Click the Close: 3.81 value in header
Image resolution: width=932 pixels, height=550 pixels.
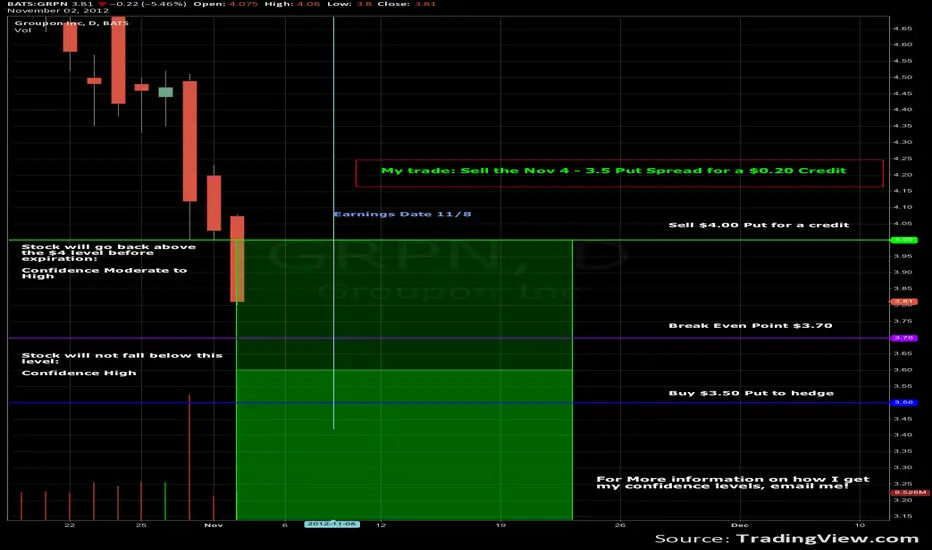pos(406,4)
